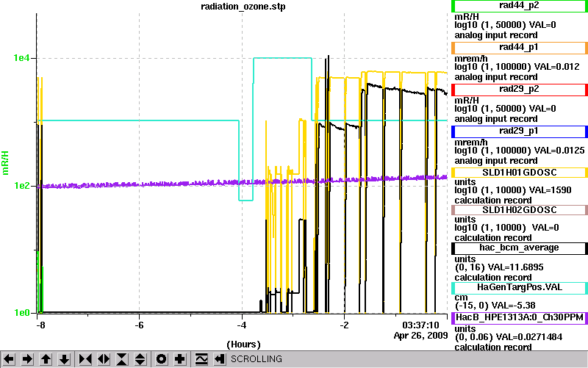Select the HacB_HPE1313A:0_Ch30PPM curve legend

point(520,318)
